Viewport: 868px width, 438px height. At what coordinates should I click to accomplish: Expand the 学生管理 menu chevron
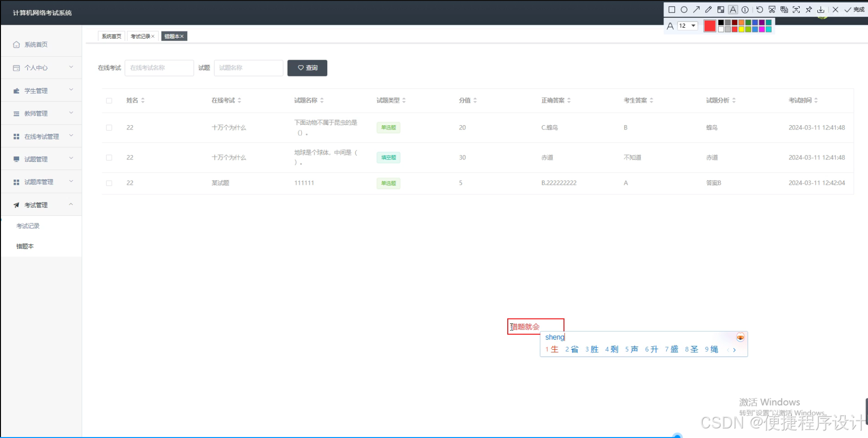[71, 90]
